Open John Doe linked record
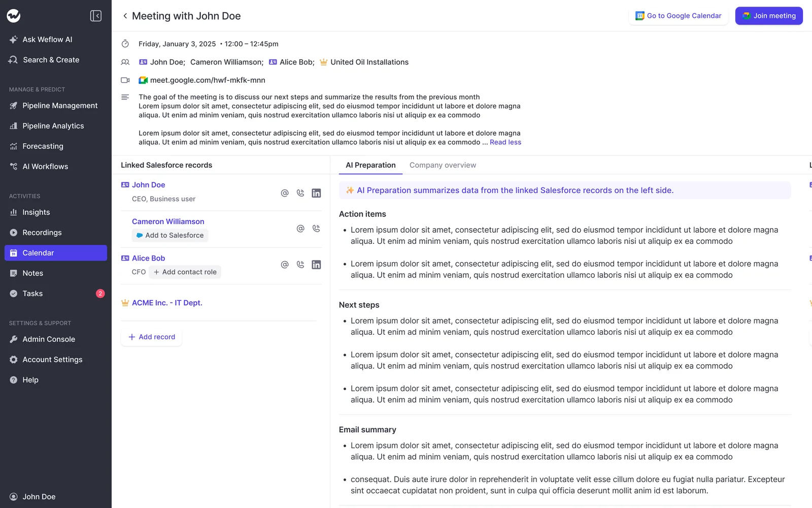The height and width of the screenshot is (508, 812). tap(149, 185)
